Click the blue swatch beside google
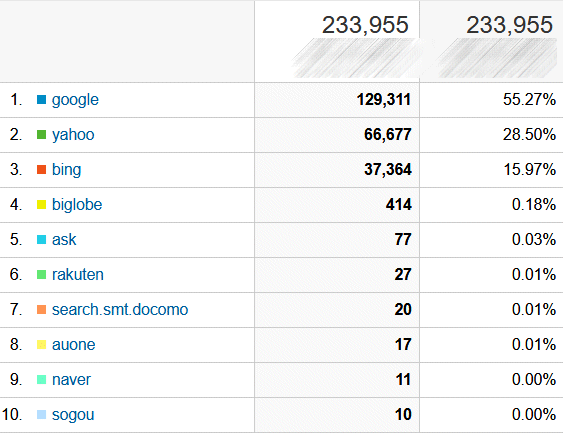Image resolution: width=563 pixels, height=433 pixels. pos(41,100)
